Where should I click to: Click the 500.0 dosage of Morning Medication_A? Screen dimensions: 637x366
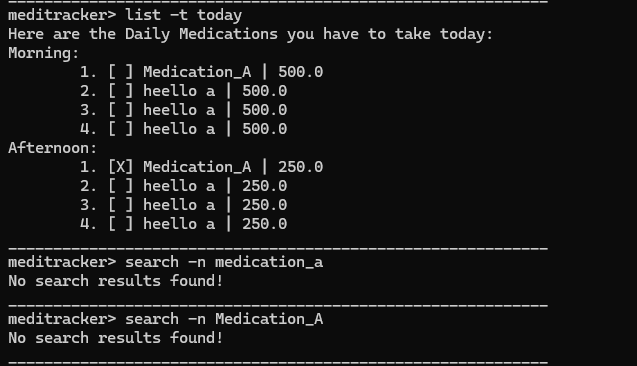point(301,72)
